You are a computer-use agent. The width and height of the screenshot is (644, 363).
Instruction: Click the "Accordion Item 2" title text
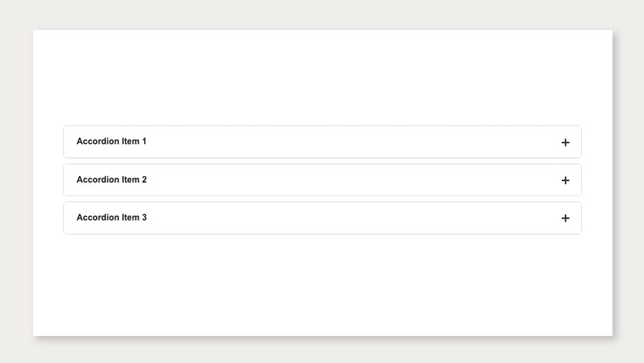pos(111,179)
